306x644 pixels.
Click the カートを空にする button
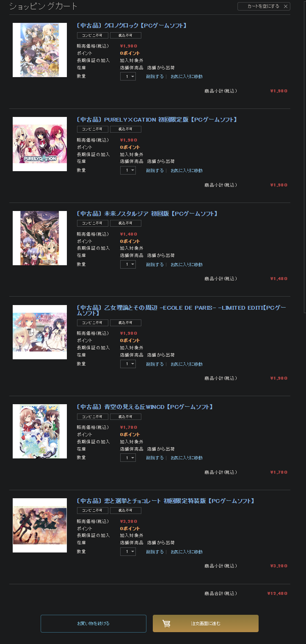coord(264,6)
